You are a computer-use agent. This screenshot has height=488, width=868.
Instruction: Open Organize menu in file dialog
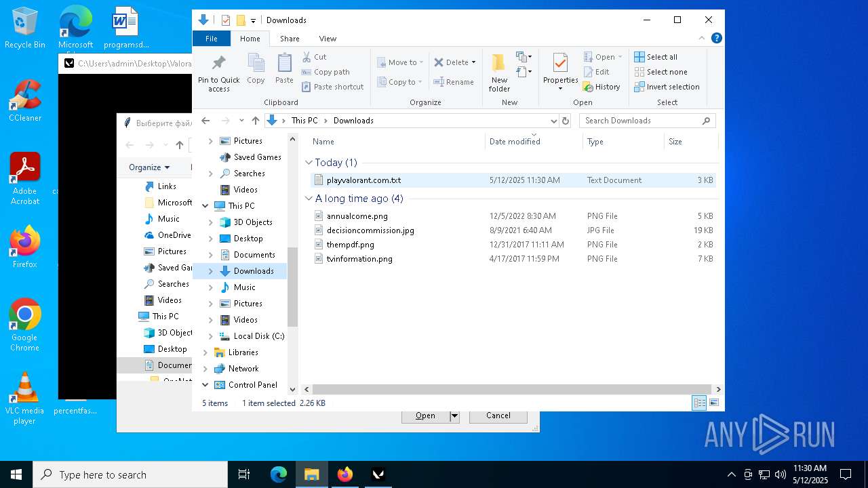[149, 167]
